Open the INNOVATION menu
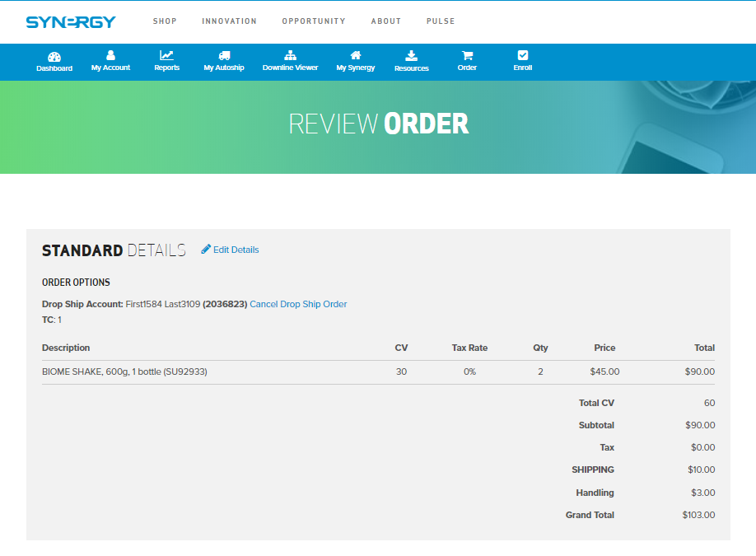This screenshot has width=756, height=556. [230, 21]
